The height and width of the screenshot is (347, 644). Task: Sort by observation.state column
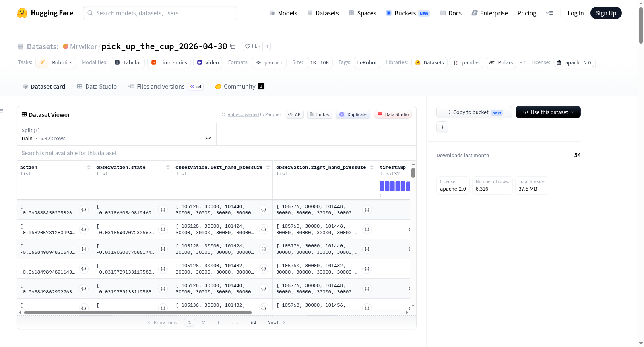click(x=168, y=167)
